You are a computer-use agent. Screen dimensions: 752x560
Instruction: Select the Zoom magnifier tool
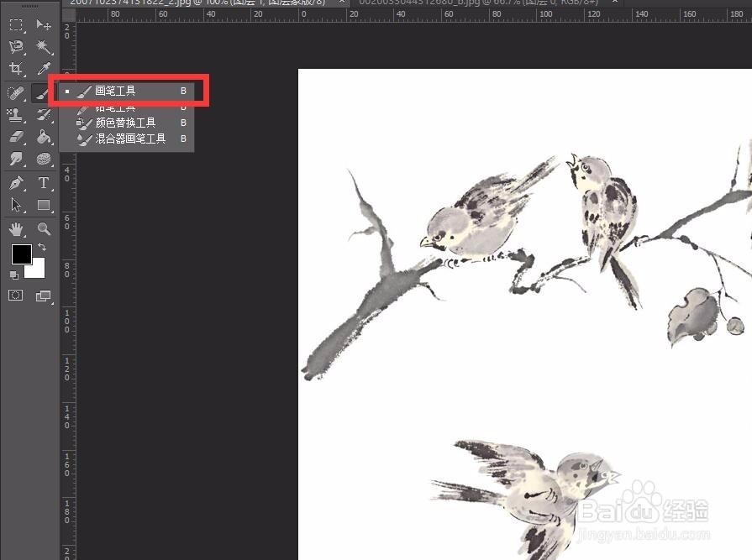coord(44,229)
